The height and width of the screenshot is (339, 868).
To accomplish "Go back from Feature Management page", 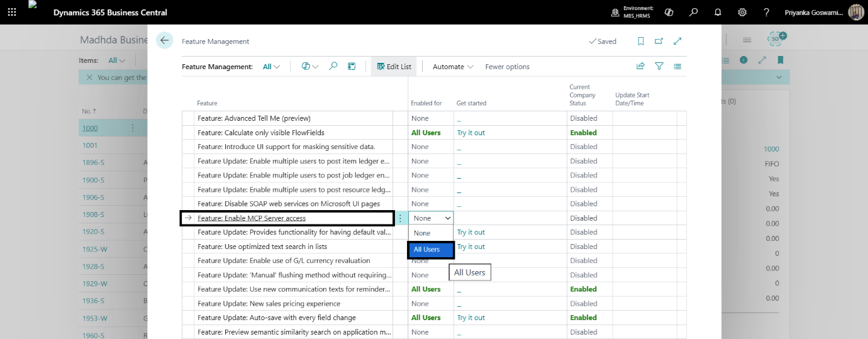I will point(165,40).
